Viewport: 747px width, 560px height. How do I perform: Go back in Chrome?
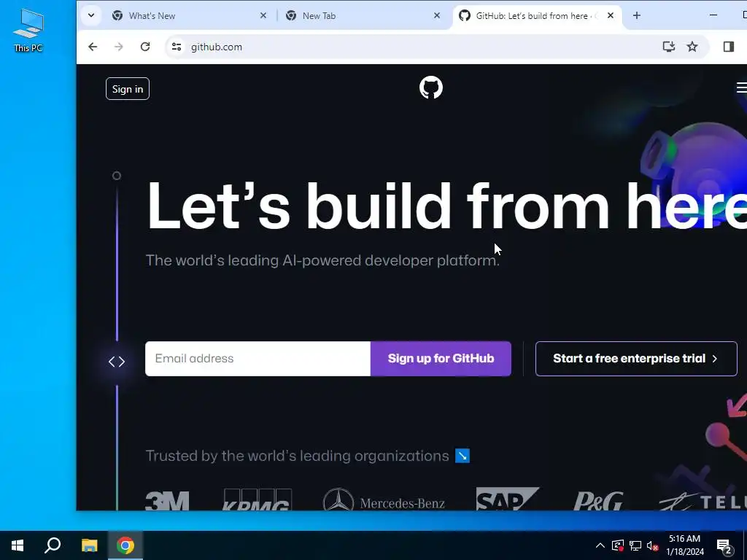(93, 47)
